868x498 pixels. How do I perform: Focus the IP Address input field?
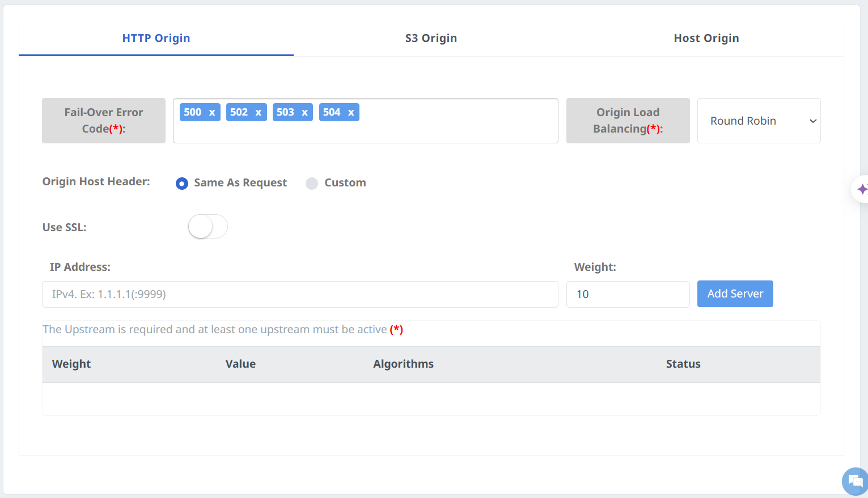coord(300,294)
